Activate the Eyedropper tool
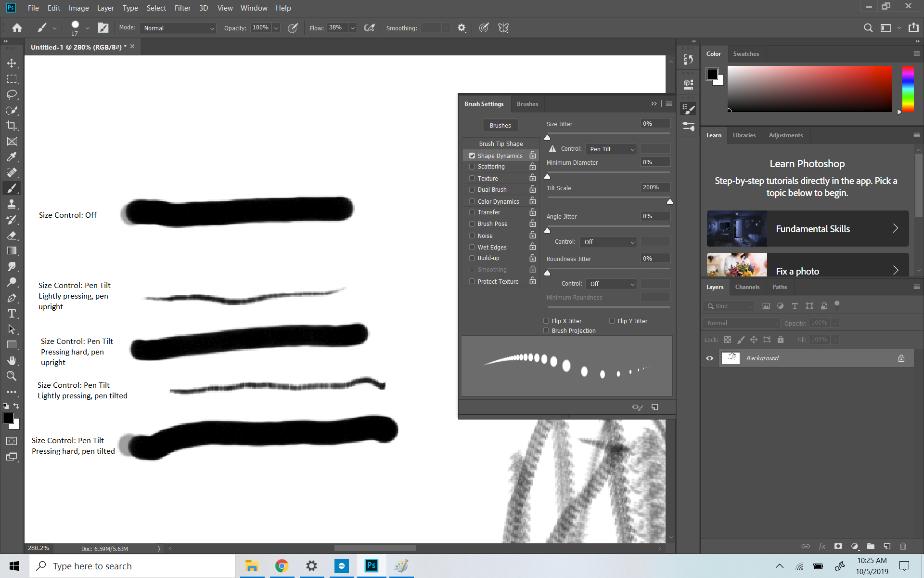Screen dimensions: 924x578 [x=12, y=157]
